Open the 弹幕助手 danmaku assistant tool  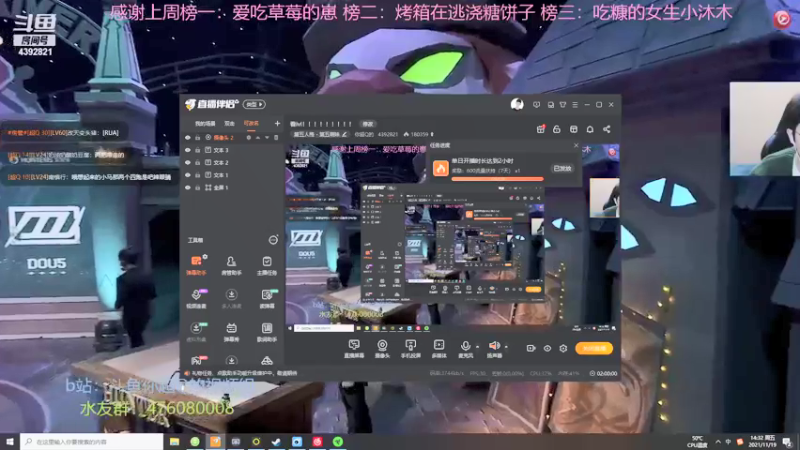(196, 265)
